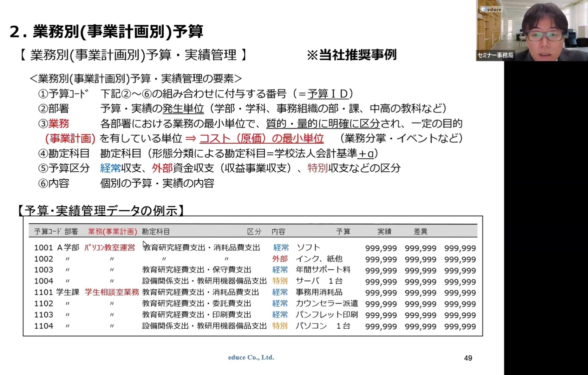
Task: Click the ①予算コード item label
Action: 63,94
